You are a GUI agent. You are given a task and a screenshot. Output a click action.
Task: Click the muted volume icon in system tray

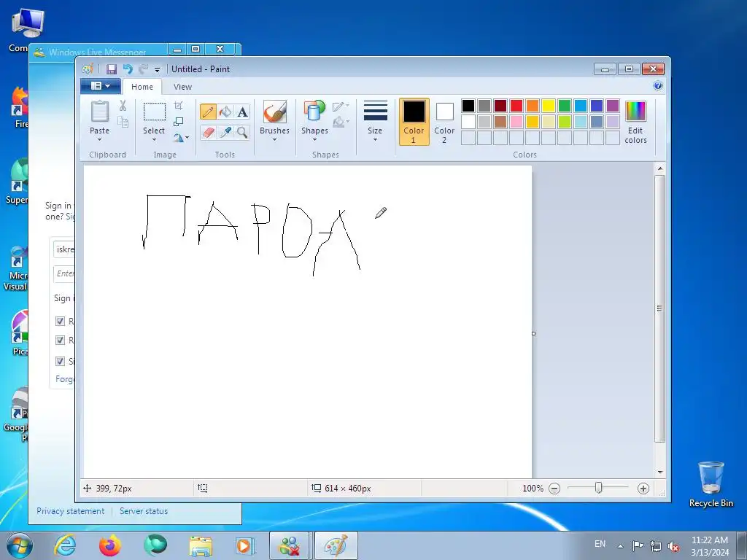673,547
